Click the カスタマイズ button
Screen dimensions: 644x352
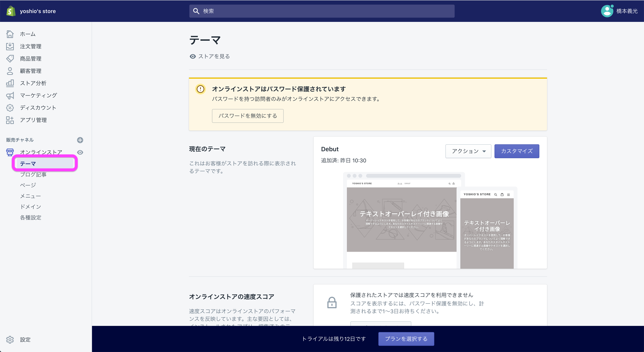pyautogui.click(x=517, y=151)
